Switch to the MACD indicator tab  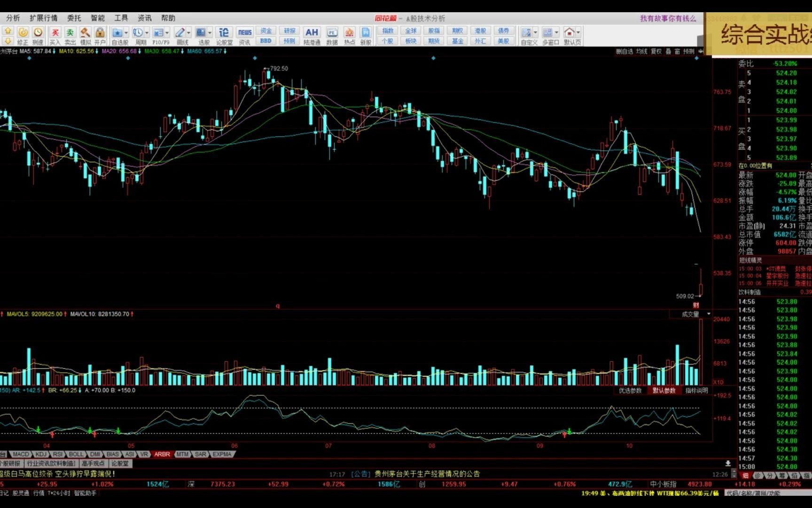(x=21, y=454)
